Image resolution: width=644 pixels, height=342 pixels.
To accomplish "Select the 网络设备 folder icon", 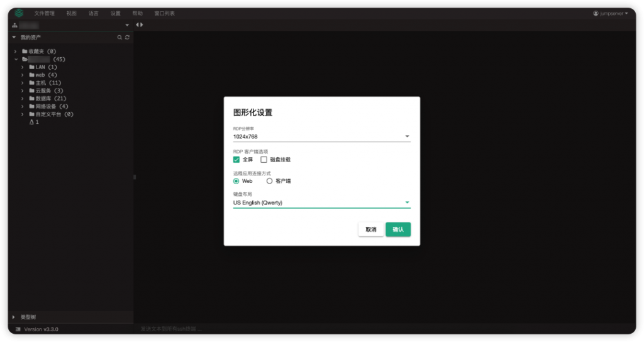I will [x=31, y=106].
